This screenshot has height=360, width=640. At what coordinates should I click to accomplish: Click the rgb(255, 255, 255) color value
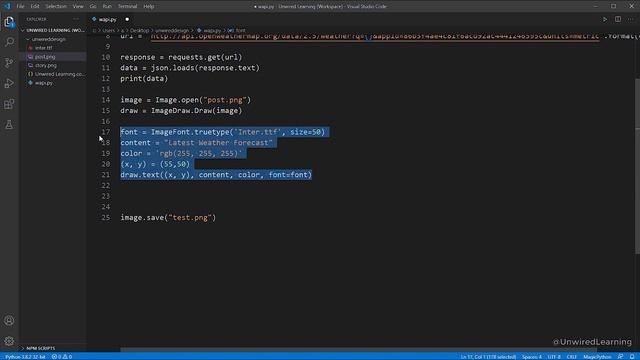pos(199,153)
